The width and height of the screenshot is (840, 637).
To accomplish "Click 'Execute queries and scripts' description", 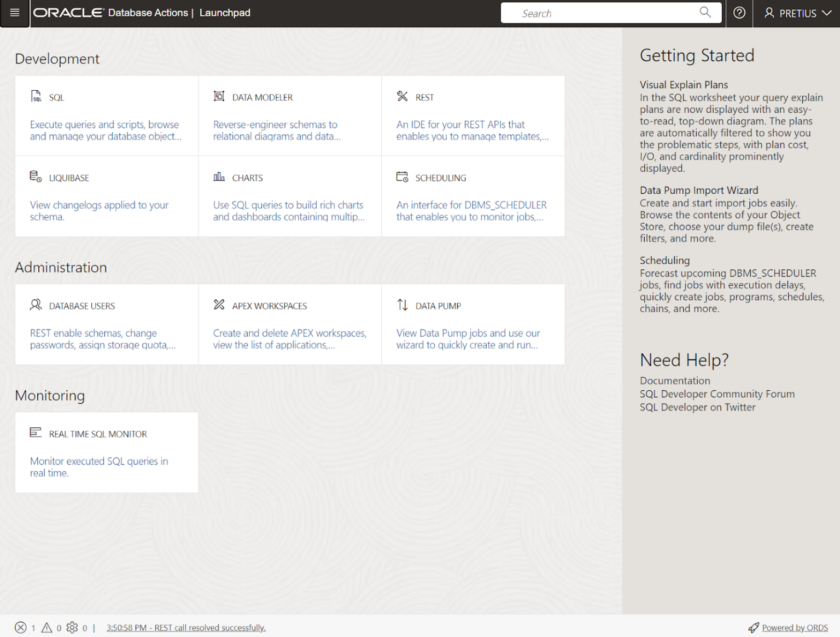I will 106,130.
